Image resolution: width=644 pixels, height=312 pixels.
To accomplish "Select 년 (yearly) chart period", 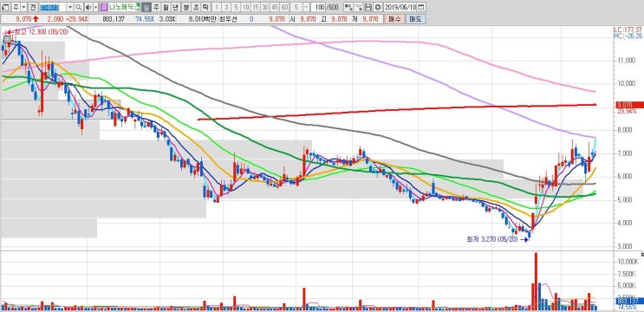I will tap(175, 8).
